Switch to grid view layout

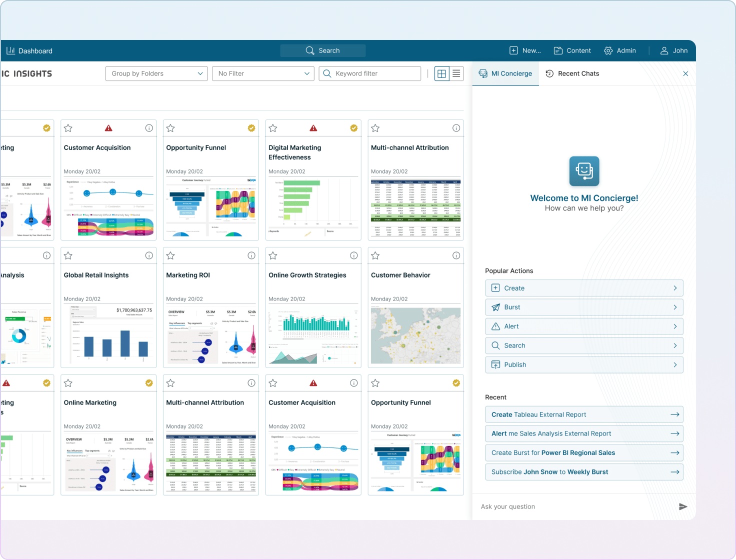441,73
